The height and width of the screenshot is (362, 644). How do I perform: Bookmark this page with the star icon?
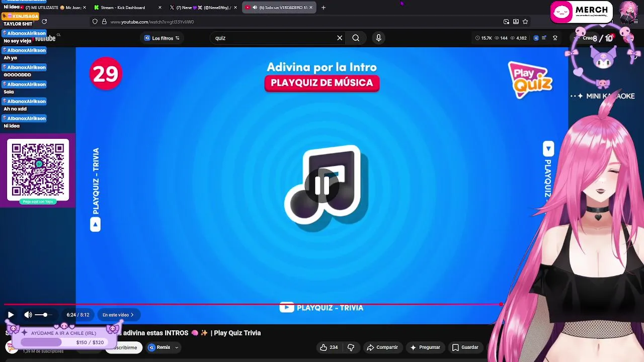pos(525,22)
